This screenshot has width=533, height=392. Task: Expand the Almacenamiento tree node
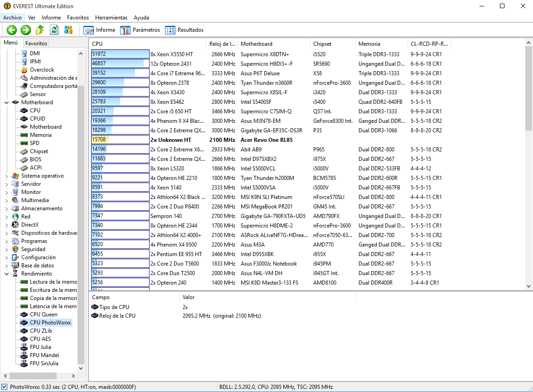(x=6, y=209)
